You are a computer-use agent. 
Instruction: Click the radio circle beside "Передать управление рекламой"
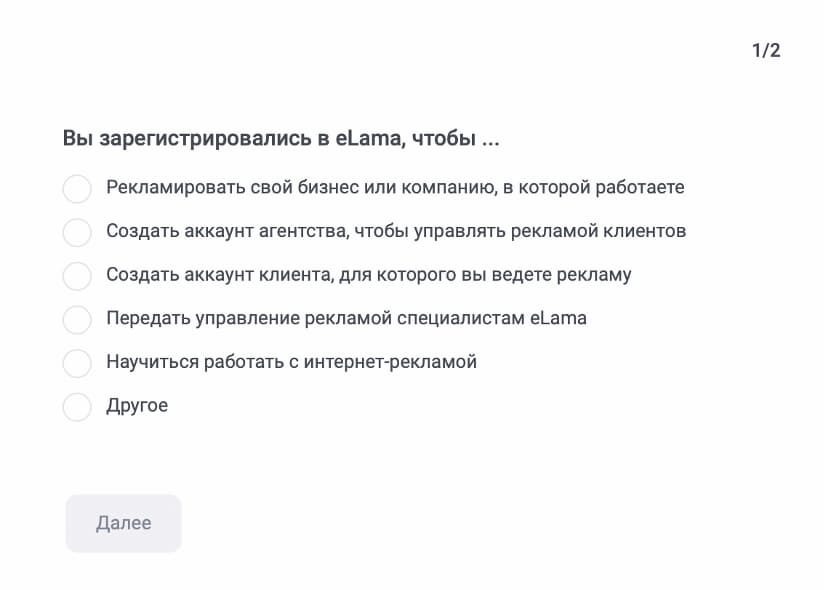[x=77, y=319]
